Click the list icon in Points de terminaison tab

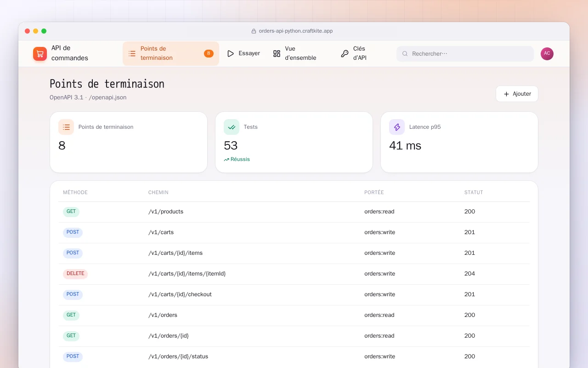pos(132,53)
